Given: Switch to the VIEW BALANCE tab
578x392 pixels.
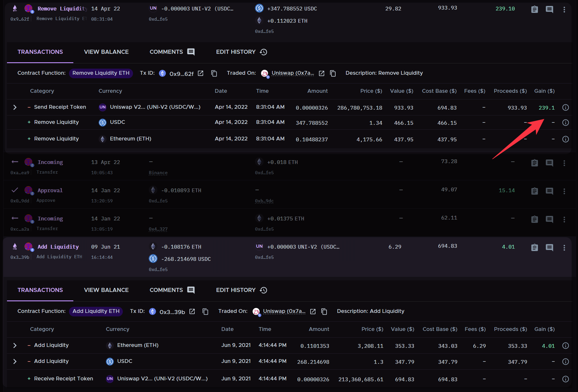Looking at the screenshot, I should 106,52.
